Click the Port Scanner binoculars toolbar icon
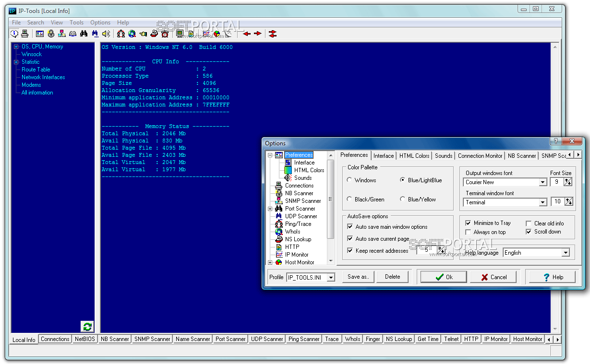Viewport: 590px width, 364px height. [x=84, y=34]
